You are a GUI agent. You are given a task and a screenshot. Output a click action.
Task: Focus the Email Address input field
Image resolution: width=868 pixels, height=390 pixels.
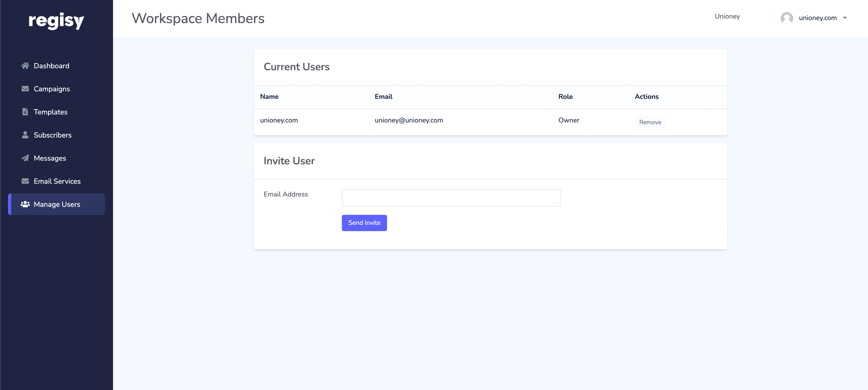(x=451, y=198)
